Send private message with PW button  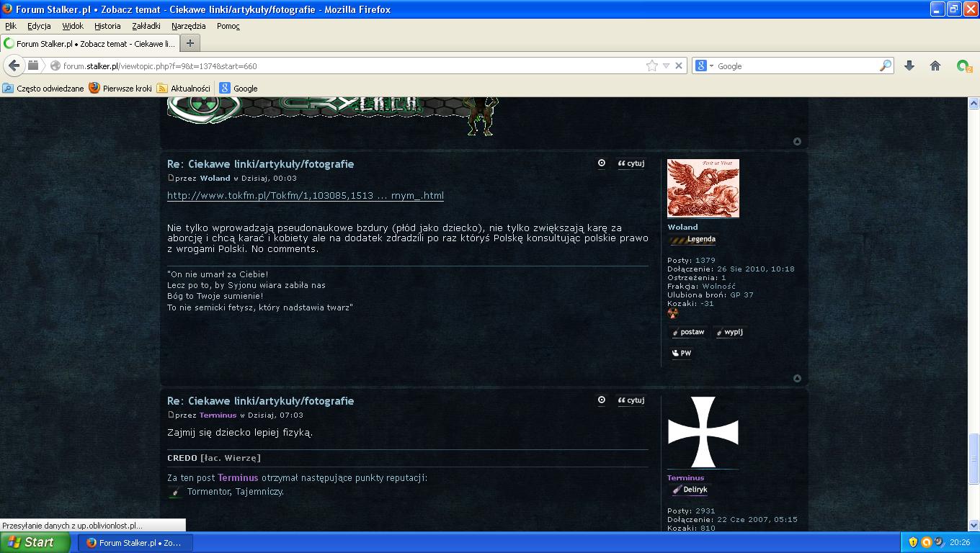pyautogui.click(x=681, y=353)
